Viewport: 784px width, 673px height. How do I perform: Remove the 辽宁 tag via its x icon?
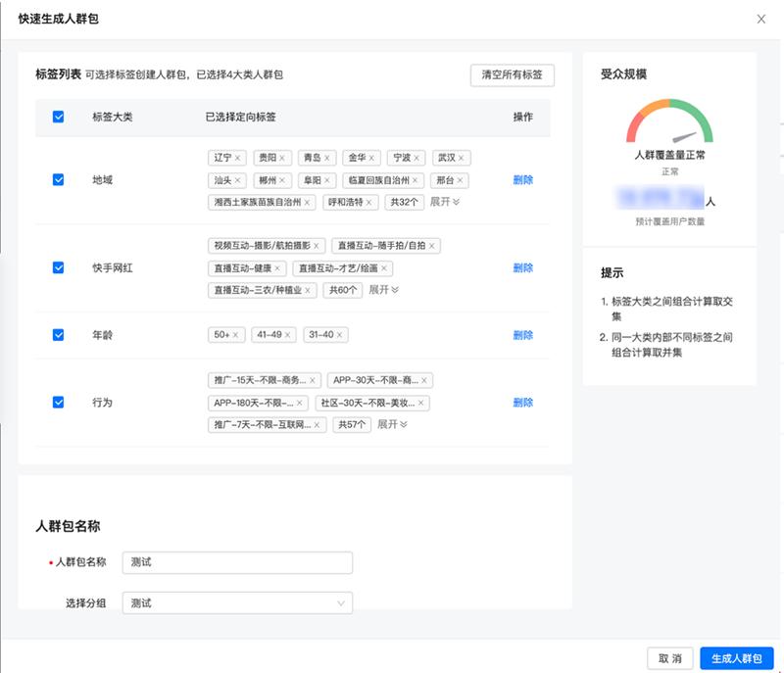237,158
